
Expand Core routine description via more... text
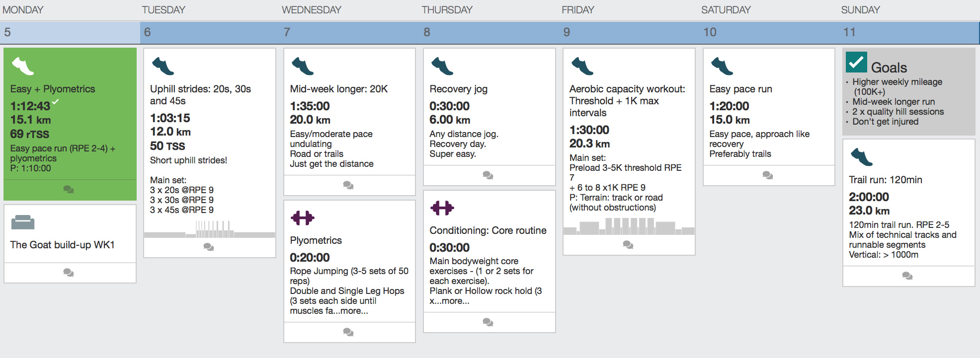(x=455, y=301)
